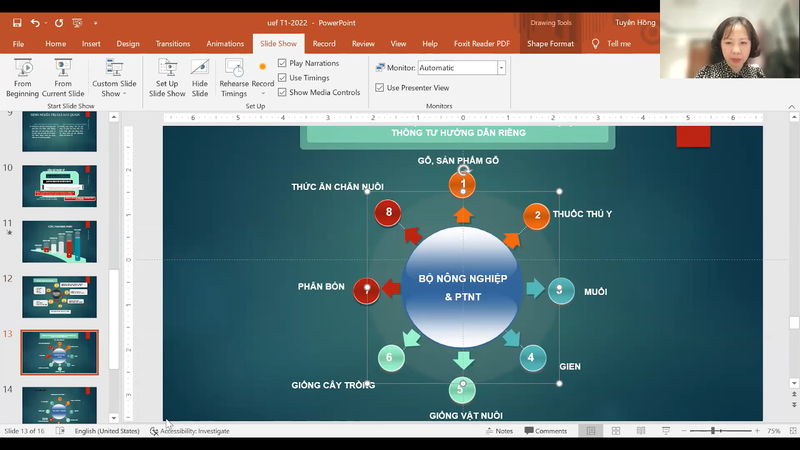The image size is (800, 450).
Task: Click the Hide Slide icon
Action: 200,76
